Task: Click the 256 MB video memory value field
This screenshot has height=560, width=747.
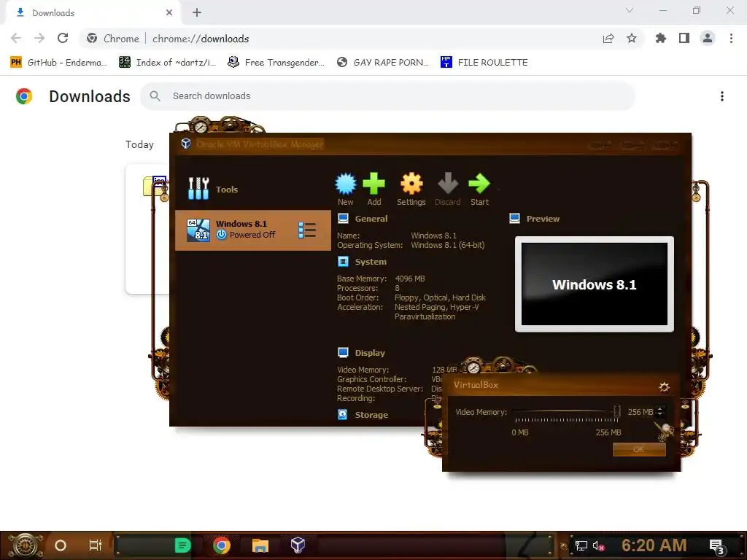Action: [640, 412]
